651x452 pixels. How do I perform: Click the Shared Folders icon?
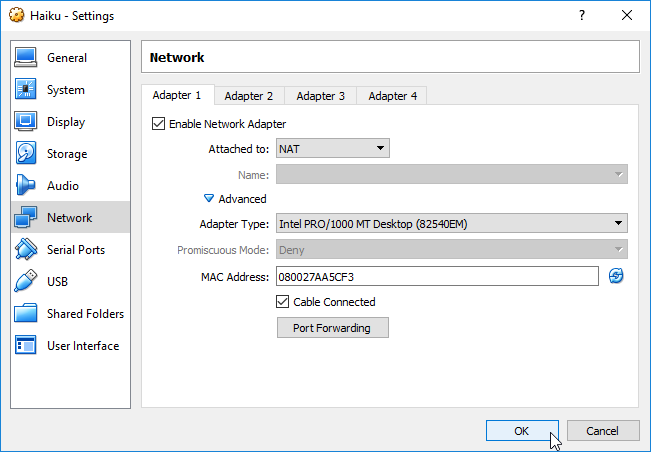click(27, 314)
